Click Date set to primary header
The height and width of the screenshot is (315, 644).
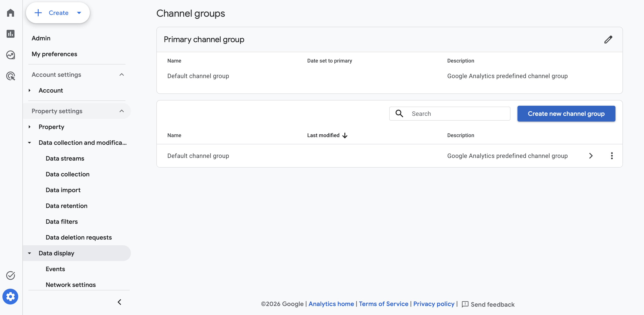[x=329, y=61]
